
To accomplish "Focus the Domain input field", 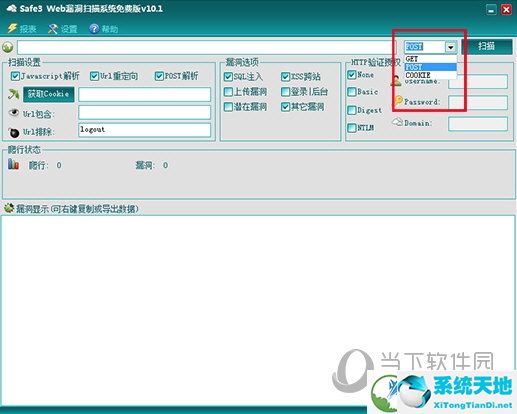I will click(478, 124).
